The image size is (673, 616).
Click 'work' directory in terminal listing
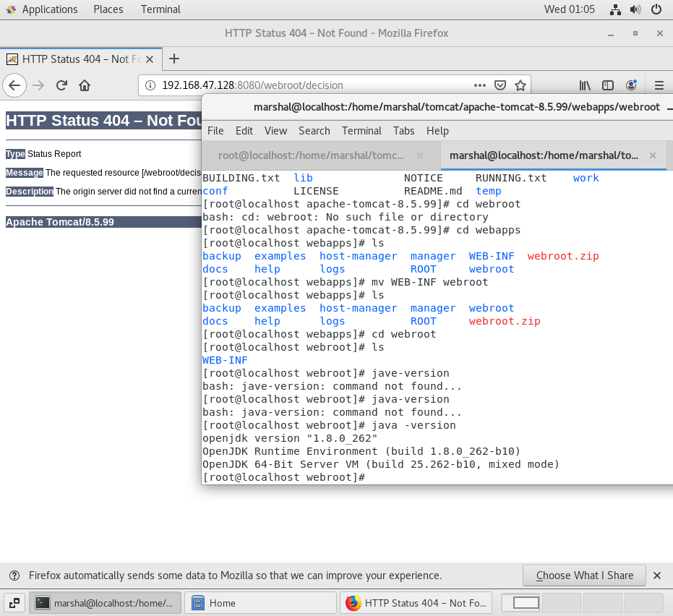point(586,178)
